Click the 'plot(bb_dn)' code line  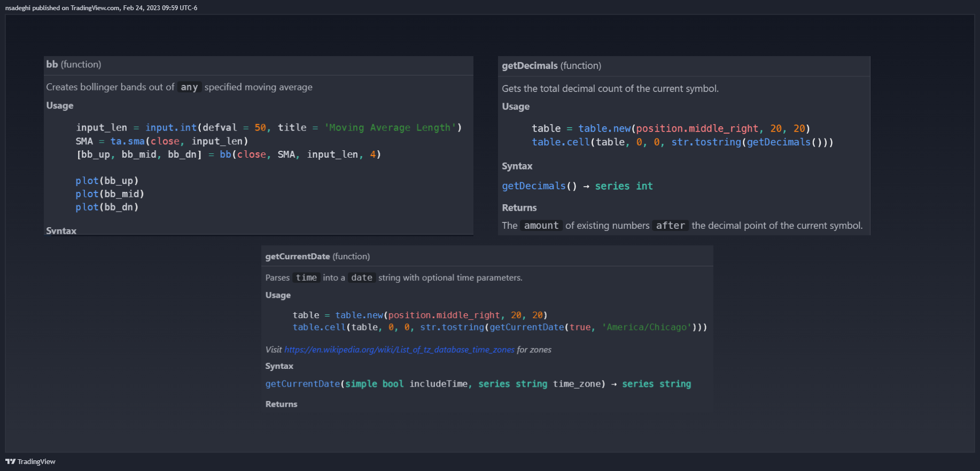tap(107, 207)
